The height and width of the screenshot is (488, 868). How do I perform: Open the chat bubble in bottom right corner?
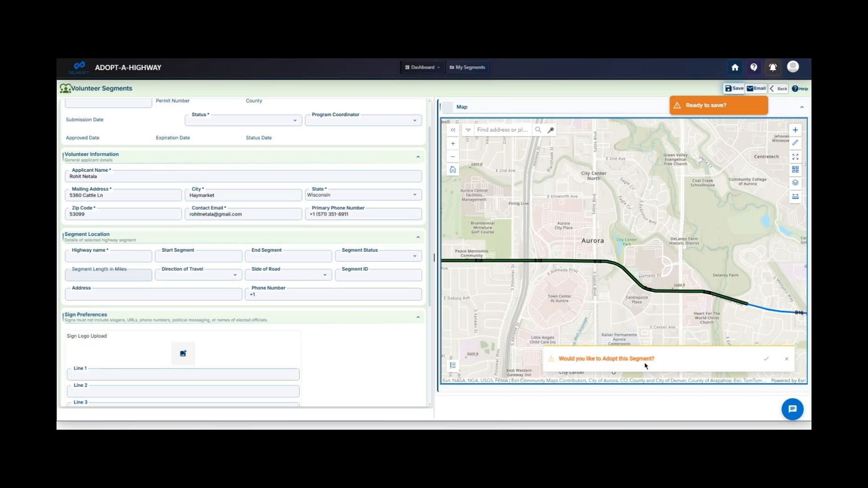pyautogui.click(x=792, y=409)
